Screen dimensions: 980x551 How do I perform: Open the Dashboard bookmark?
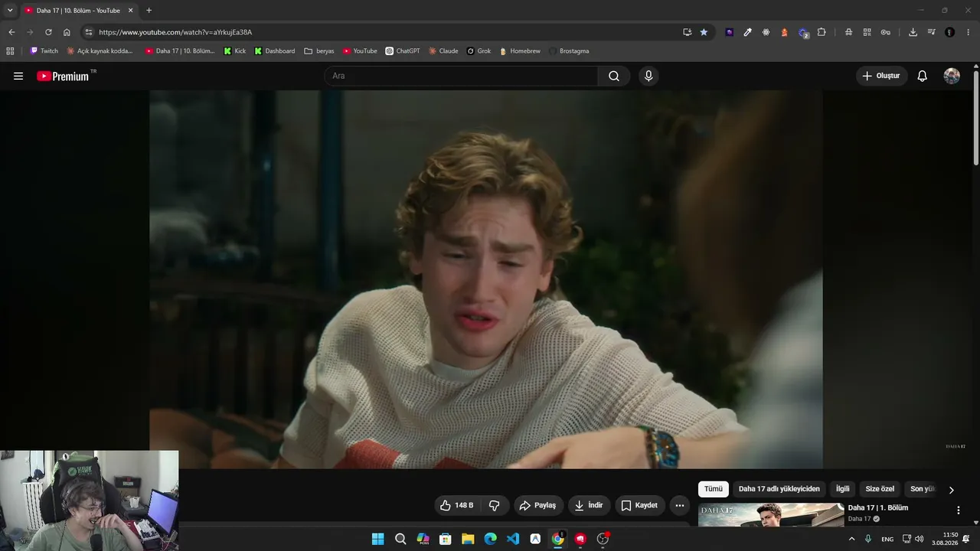pos(274,51)
